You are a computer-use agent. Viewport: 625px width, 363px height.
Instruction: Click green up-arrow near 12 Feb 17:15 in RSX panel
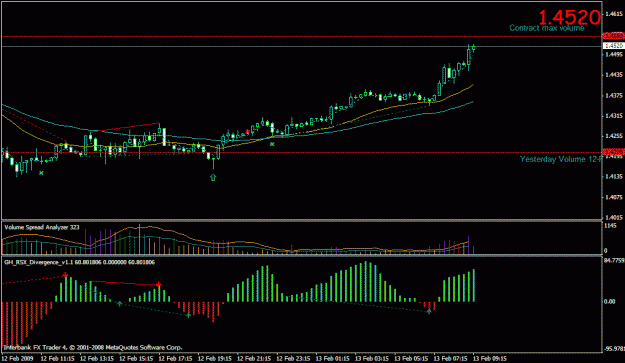point(189,315)
